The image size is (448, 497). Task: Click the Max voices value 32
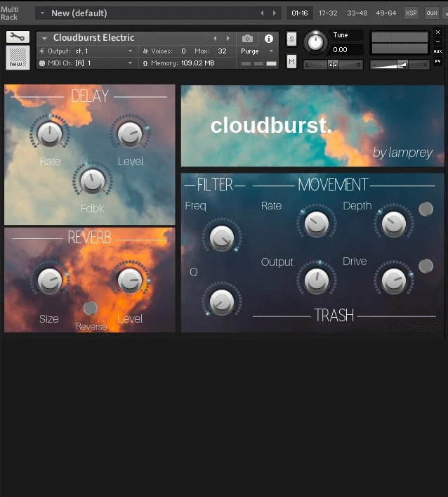[x=223, y=51]
